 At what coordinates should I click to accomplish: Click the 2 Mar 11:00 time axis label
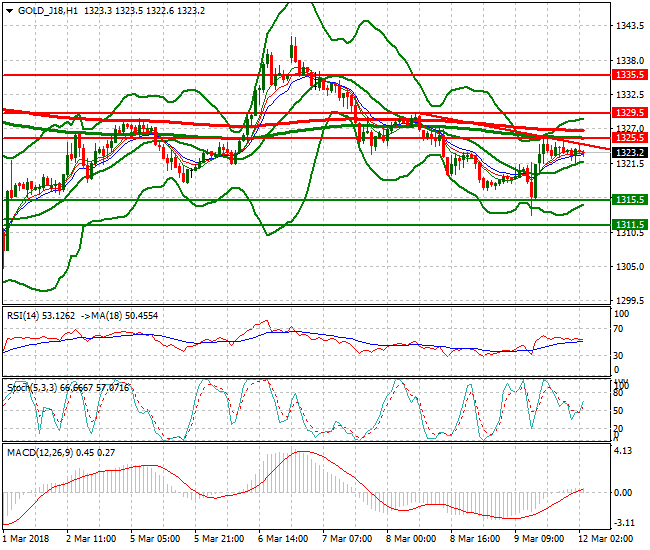coord(91,539)
